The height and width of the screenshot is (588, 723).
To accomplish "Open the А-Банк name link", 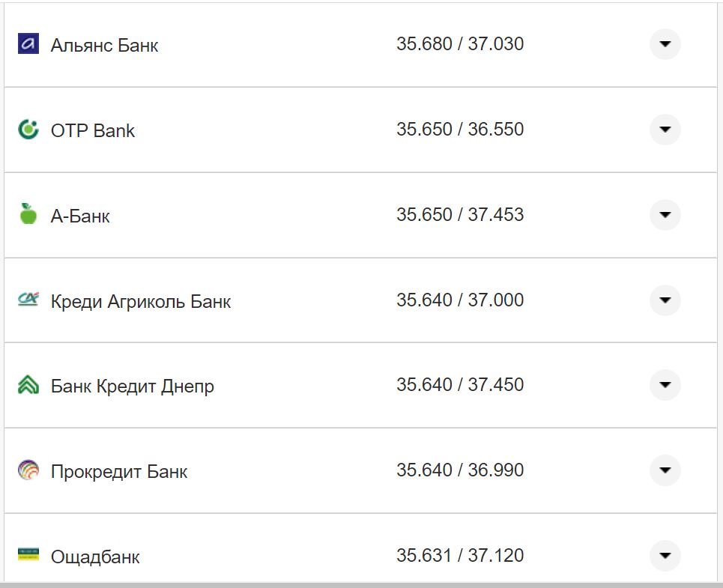I will [79, 215].
